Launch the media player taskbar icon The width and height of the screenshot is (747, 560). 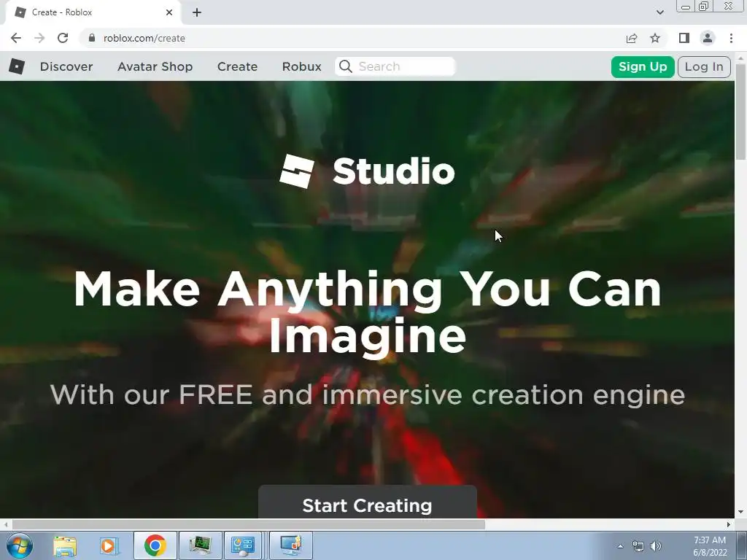pos(109,545)
